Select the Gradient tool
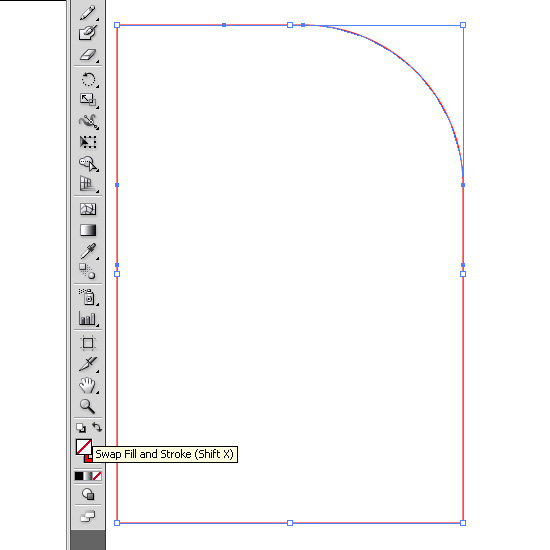The height and width of the screenshot is (550, 550). (88, 230)
